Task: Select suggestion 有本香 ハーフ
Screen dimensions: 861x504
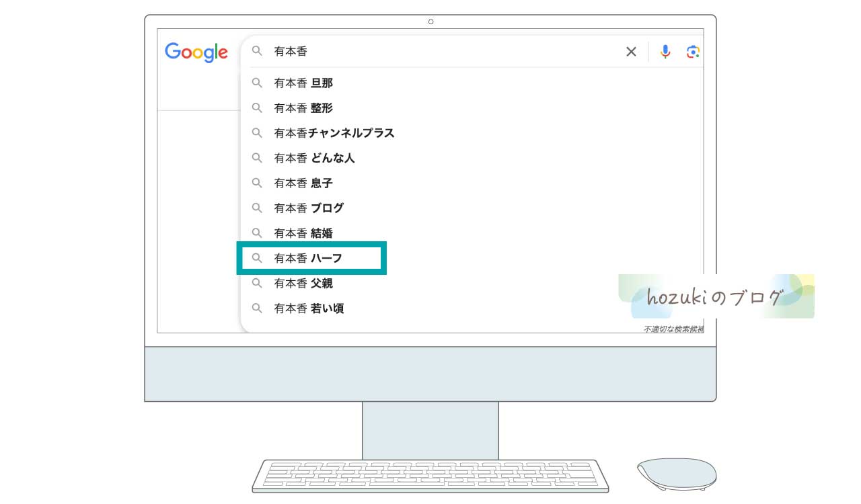Action: coord(309,258)
